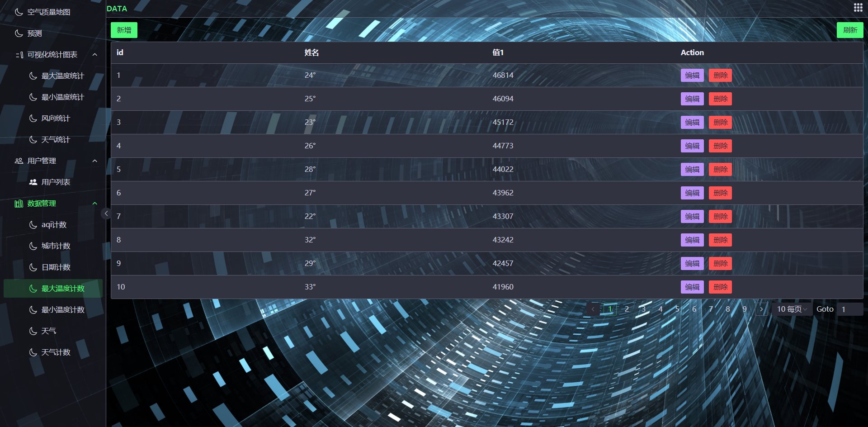Open 城市计数 menu item
This screenshot has width=868, height=427.
click(x=53, y=246)
